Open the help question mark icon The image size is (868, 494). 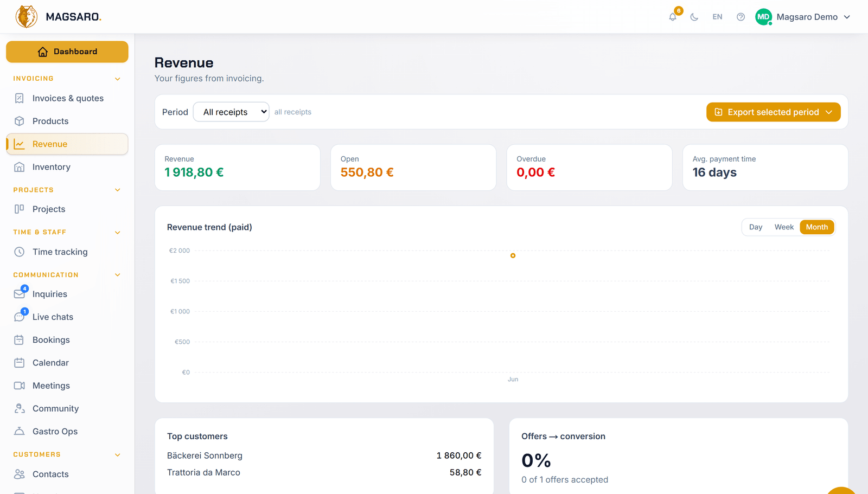741,17
